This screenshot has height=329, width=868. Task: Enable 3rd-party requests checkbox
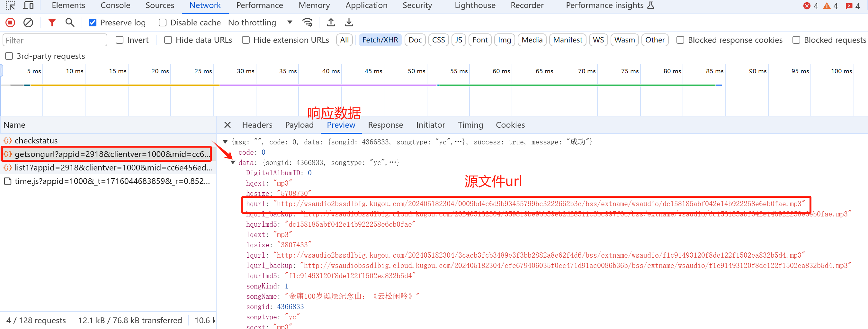pos(9,56)
